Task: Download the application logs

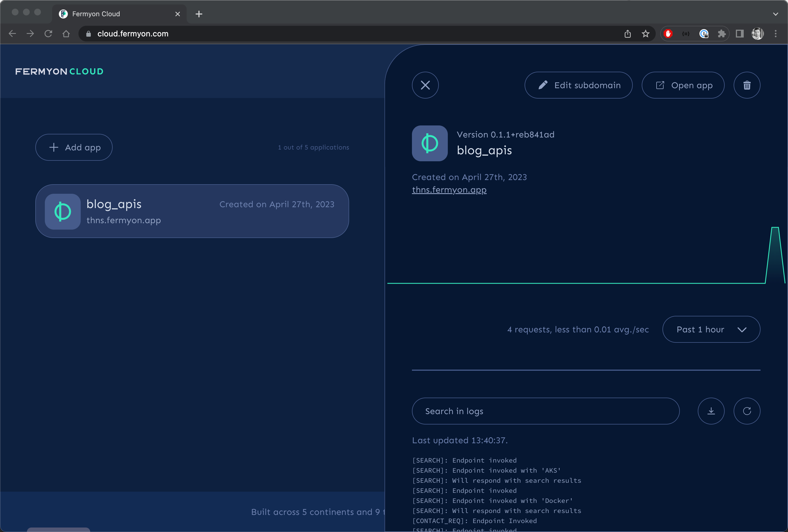Action: 711,411
